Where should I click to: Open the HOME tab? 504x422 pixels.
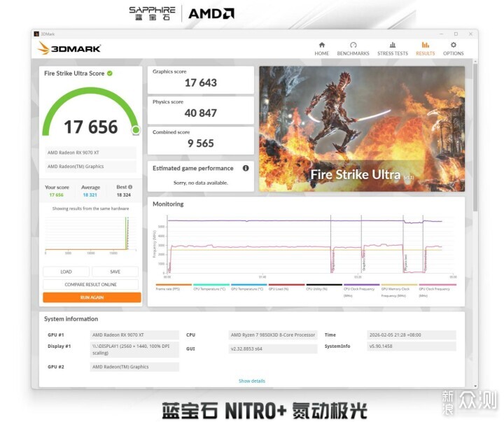tap(321, 49)
